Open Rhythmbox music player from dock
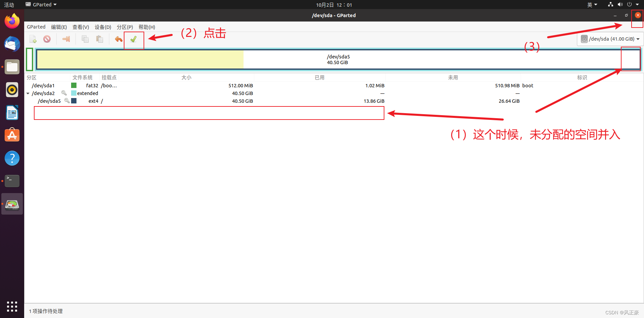644x318 pixels. pos(12,90)
